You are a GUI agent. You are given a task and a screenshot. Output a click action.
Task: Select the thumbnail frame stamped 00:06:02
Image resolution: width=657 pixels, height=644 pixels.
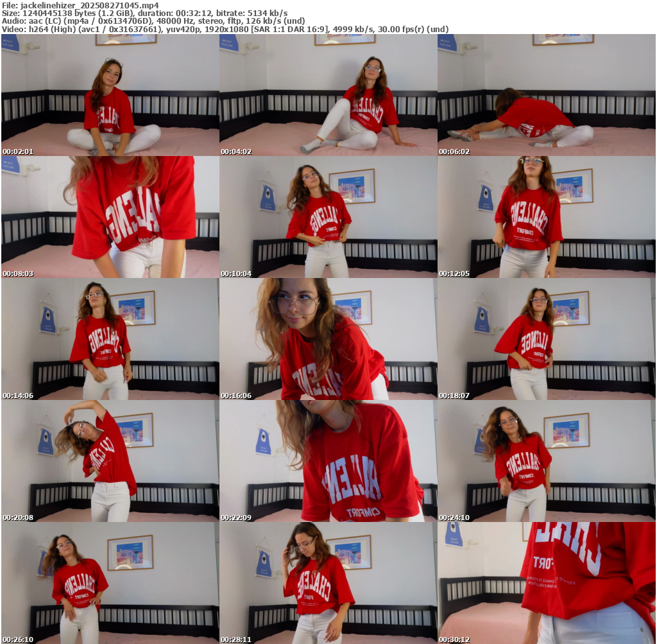coord(547,95)
